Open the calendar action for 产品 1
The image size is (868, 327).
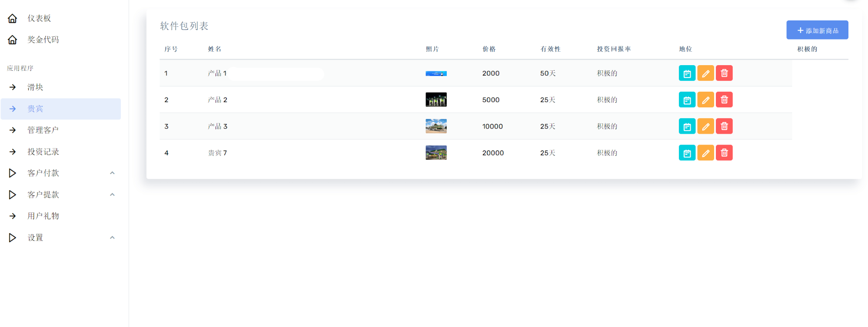[x=687, y=73]
